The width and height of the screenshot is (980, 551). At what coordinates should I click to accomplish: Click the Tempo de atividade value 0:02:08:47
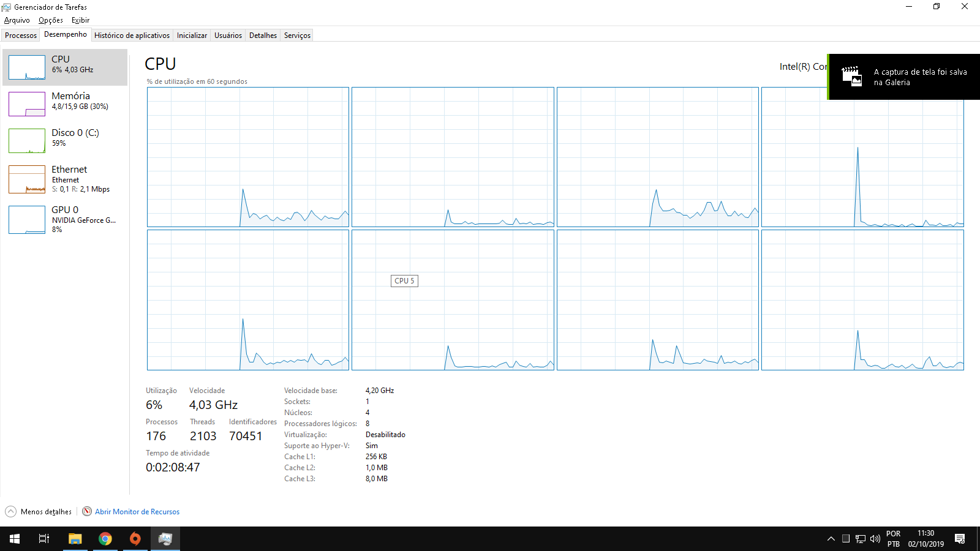click(173, 467)
